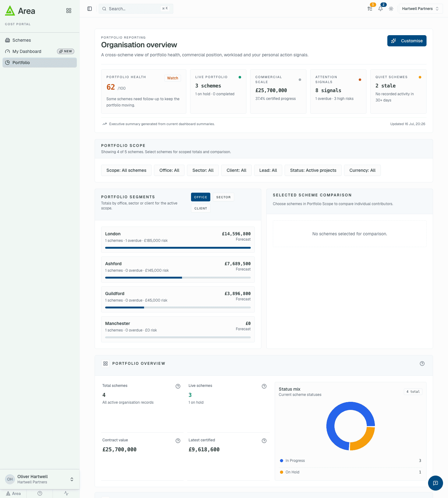Open the Total schemes help icon

[178, 386]
